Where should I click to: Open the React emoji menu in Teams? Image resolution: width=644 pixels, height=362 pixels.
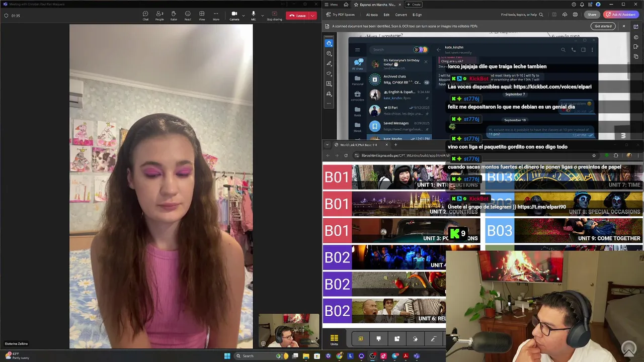[188, 16]
